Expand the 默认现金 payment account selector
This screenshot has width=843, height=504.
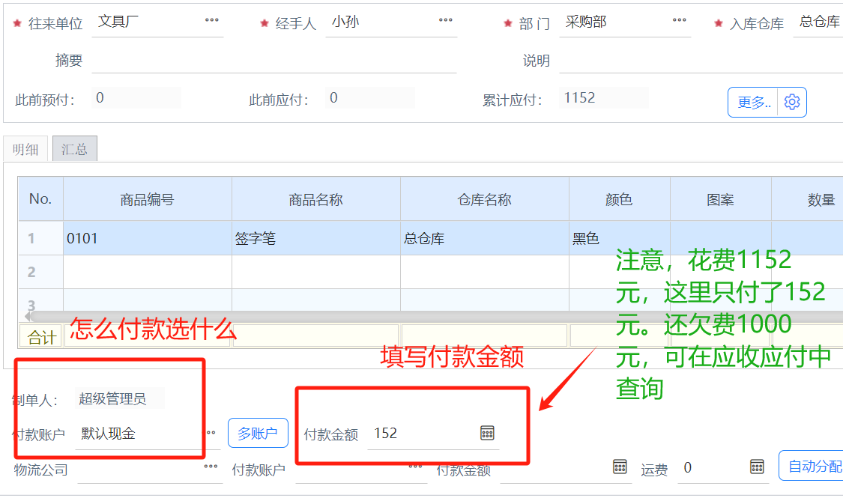click(x=211, y=433)
